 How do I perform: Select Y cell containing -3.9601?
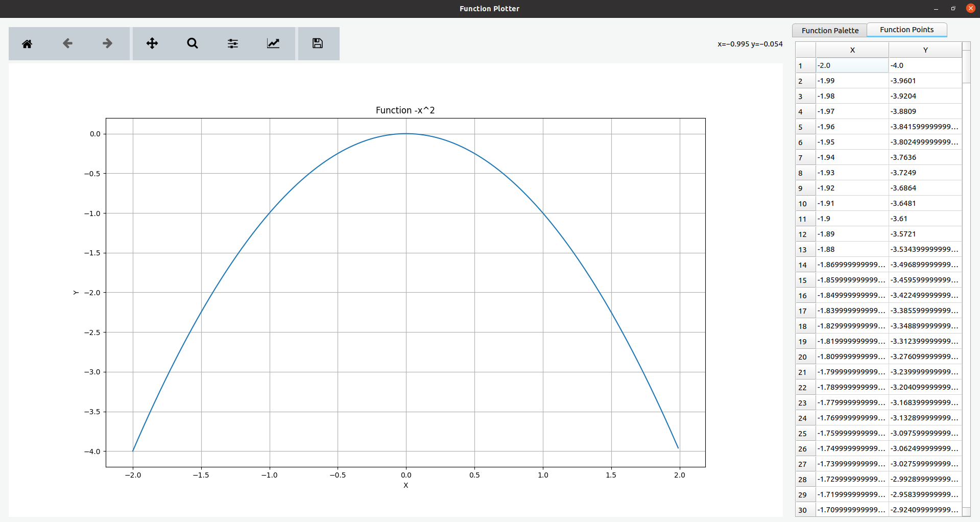(925, 81)
